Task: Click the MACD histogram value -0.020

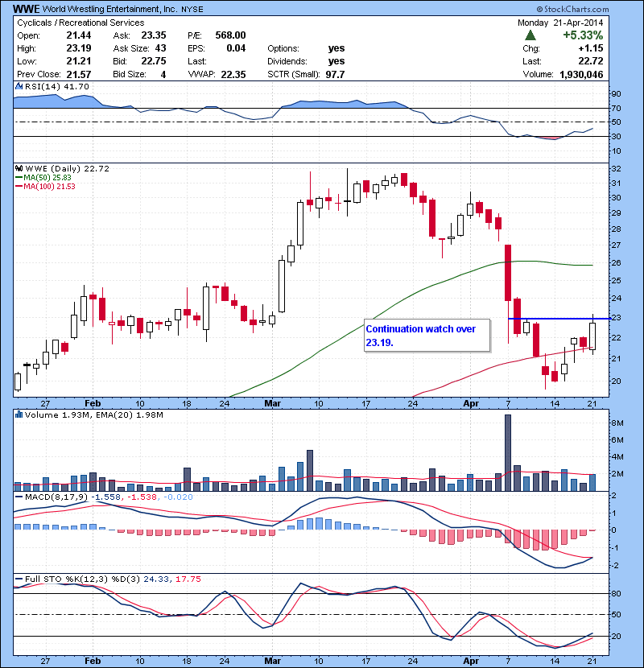Action: point(178,497)
